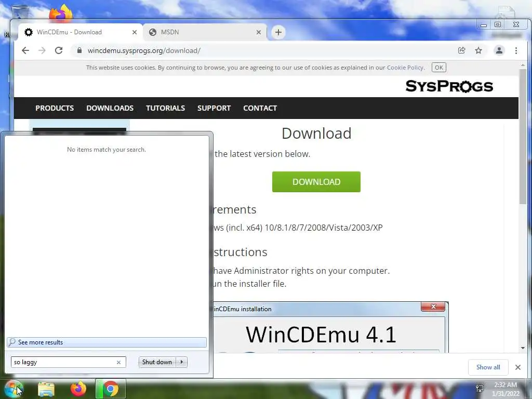The image size is (532, 399).
Task: Reload the WinCDEmu download page
Action: [x=59, y=50]
